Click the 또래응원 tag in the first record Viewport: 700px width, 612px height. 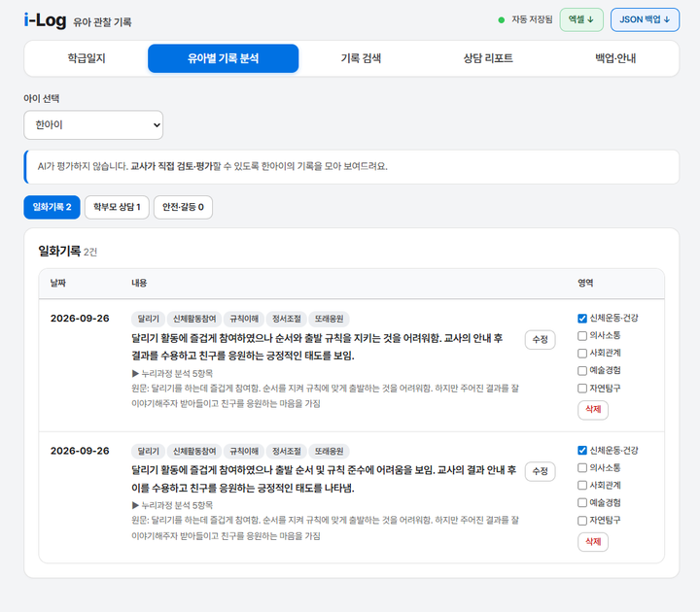(329, 319)
